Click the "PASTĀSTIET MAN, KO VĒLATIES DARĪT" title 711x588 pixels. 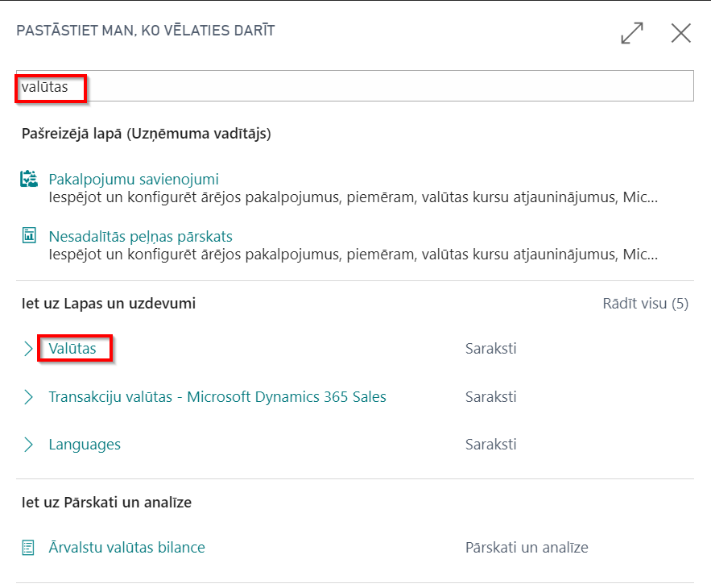tap(146, 31)
